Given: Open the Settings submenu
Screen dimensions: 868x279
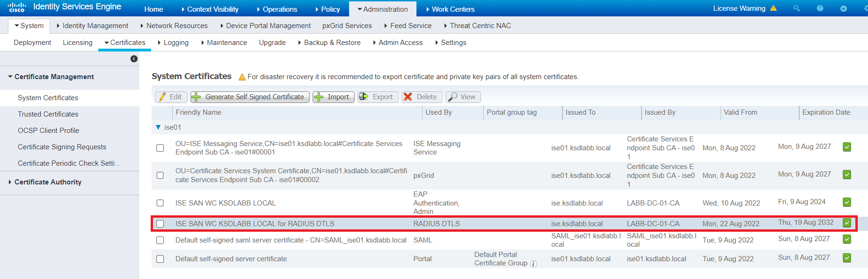Looking at the screenshot, I should pyautogui.click(x=451, y=43).
